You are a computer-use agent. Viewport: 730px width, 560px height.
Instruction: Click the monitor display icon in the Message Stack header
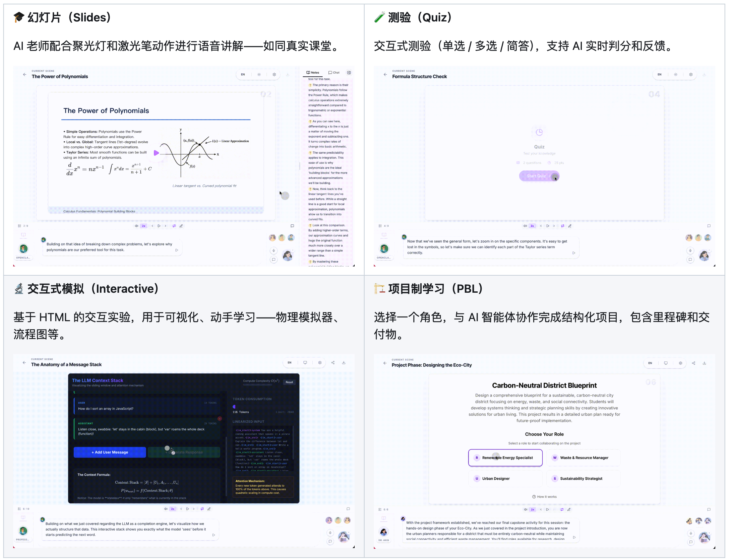coord(305,362)
